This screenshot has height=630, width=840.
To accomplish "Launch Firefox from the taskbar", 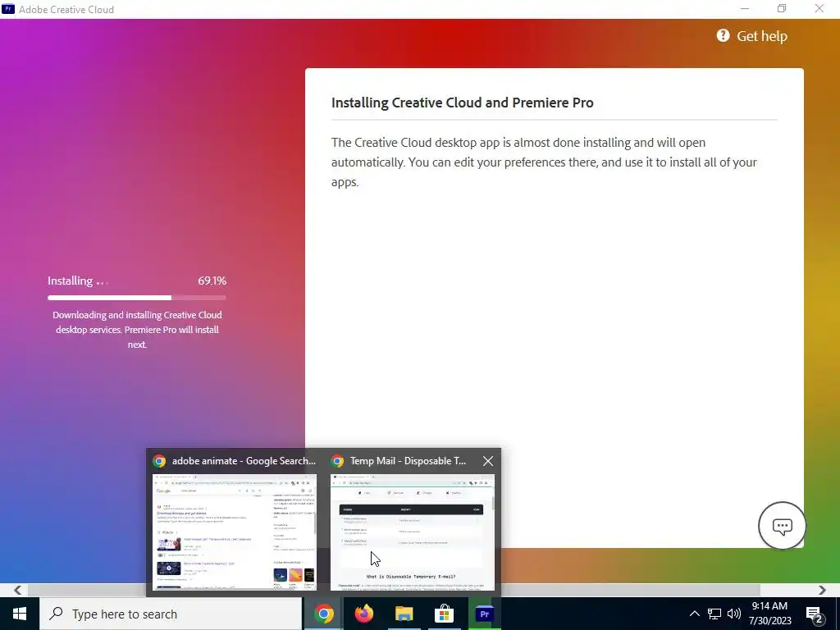I will [363, 614].
